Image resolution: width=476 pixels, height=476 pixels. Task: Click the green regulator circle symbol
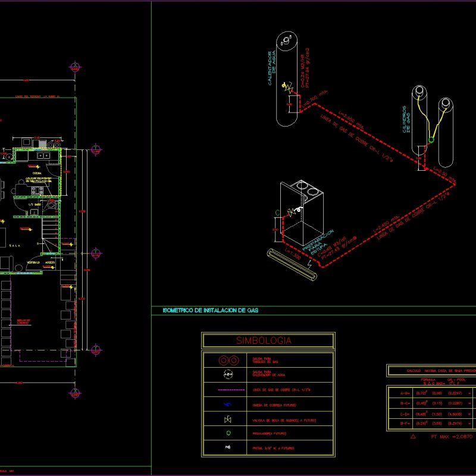pyautogui.click(x=228, y=433)
